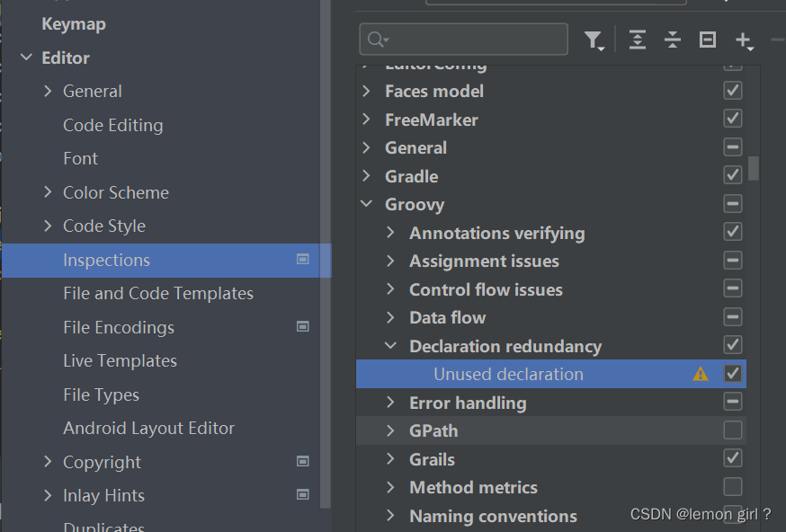Open the inspections filter funnel icon

pos(594,40)
